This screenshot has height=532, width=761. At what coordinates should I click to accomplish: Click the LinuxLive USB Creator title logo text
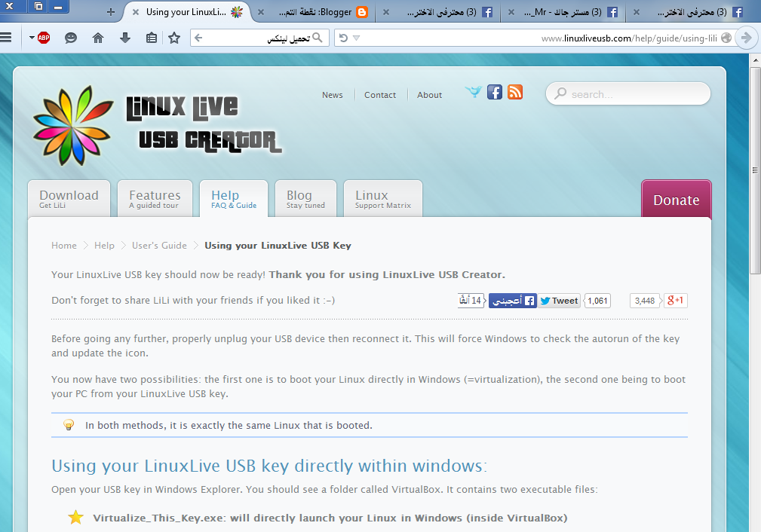point(204,124)
